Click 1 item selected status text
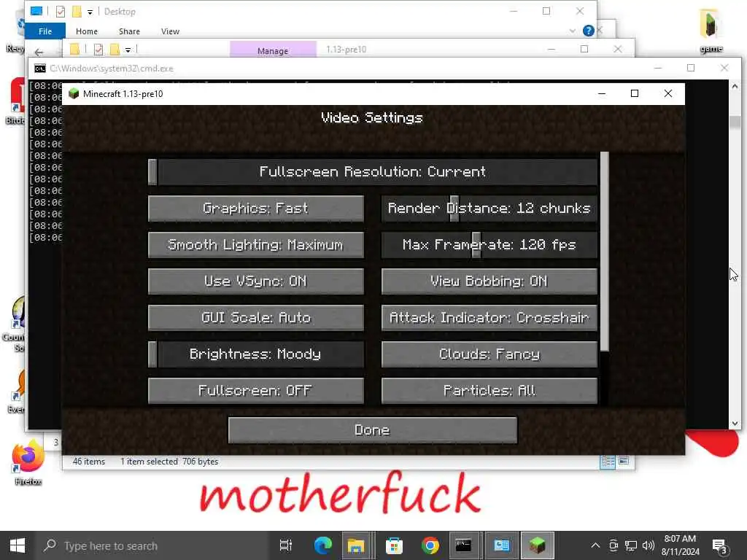747x560 pixels. pyautogui.click(x=149, y=462)
